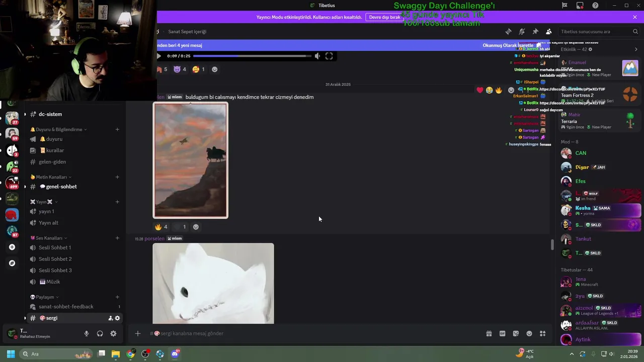Add reaction icon below the video

coord(215,69)
